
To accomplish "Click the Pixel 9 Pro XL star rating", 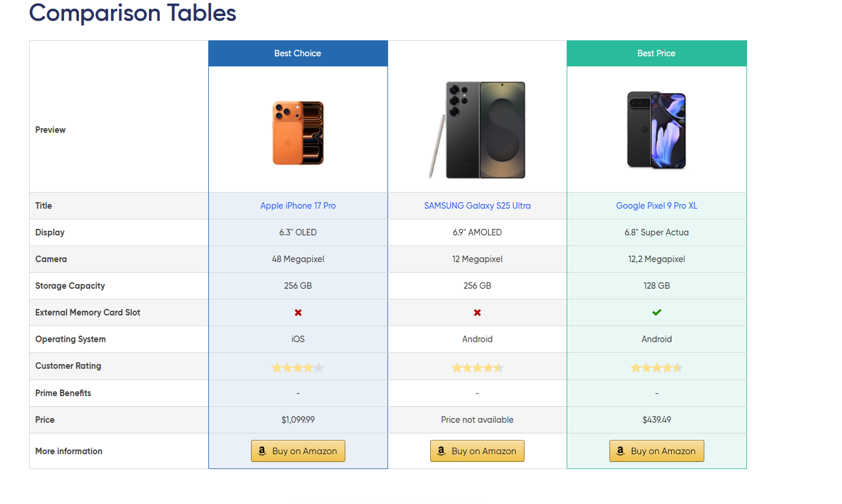I will [656, 368].
